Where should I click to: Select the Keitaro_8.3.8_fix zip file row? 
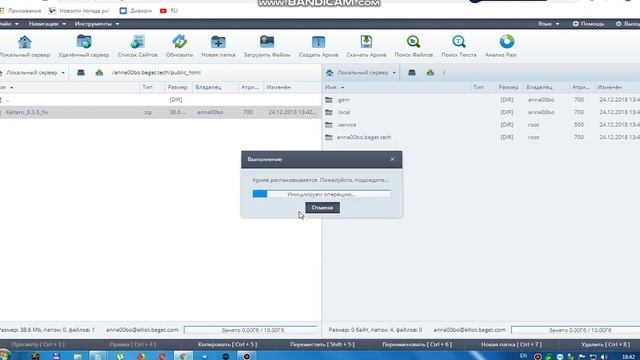(160, 112)
